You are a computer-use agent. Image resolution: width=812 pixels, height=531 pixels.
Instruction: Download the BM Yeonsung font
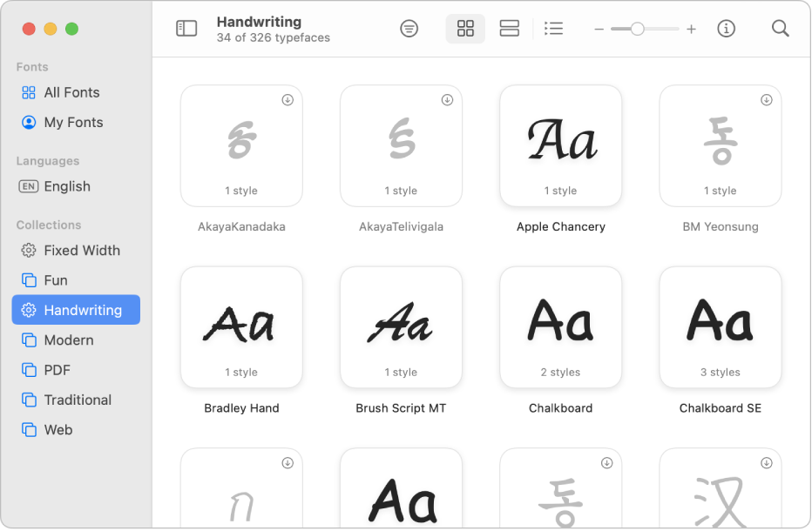click(x=767, y=100)
